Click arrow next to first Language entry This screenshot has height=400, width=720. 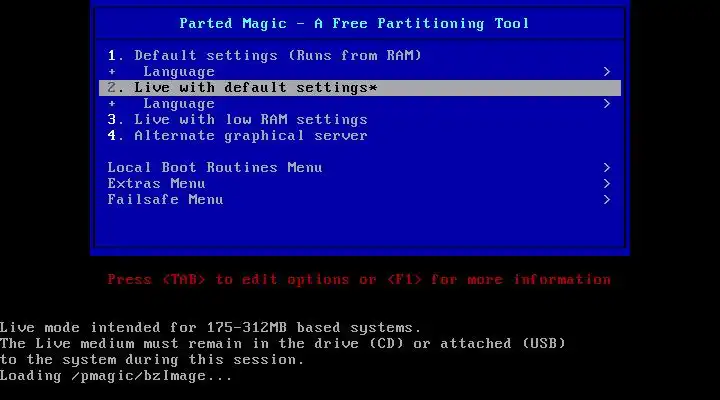coord(607,72)
